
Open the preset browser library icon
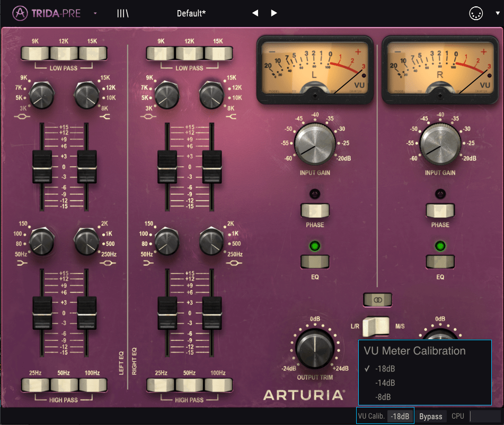(x=123, y=13)
